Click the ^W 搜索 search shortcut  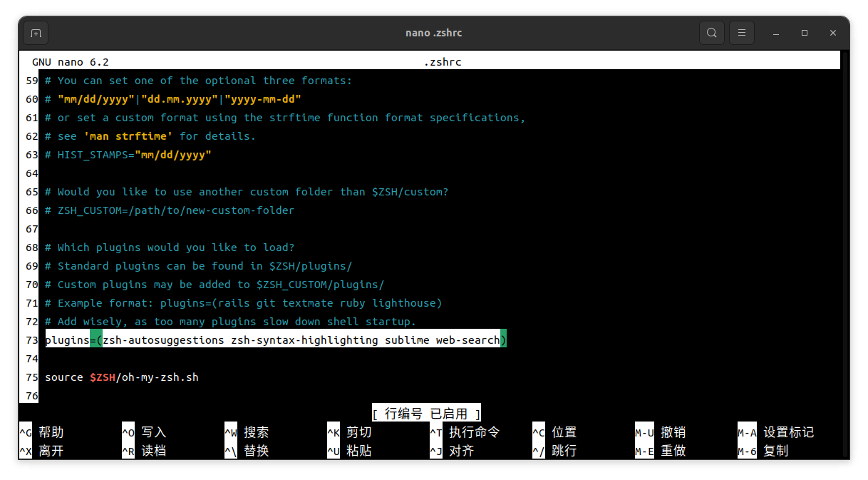click(247, 432)
